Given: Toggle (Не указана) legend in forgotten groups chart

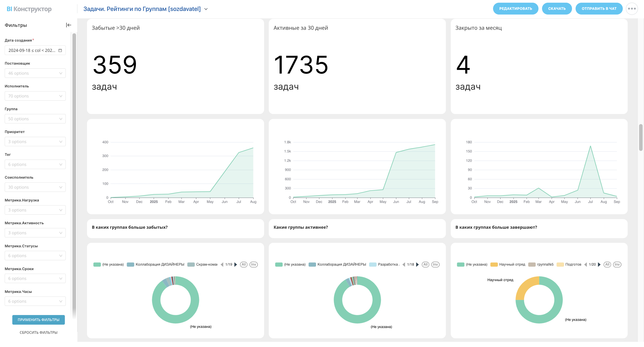Looking at the screenshot, I should tap(109, 264).
